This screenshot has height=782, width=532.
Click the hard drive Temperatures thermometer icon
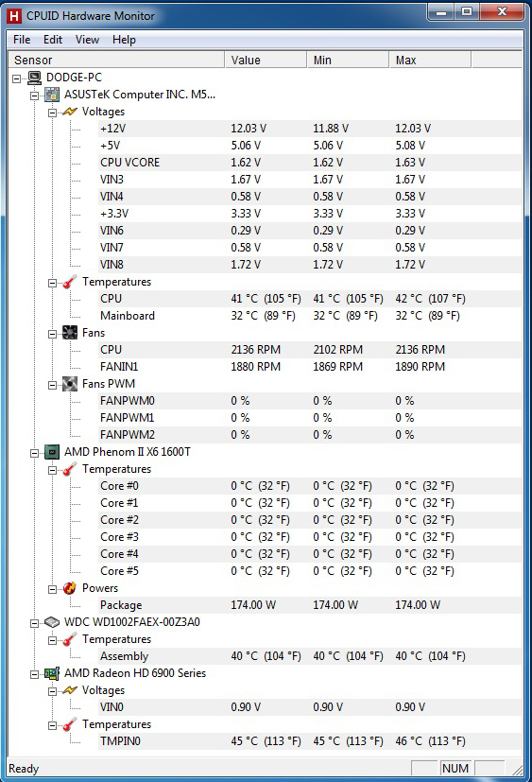(70, 639)
